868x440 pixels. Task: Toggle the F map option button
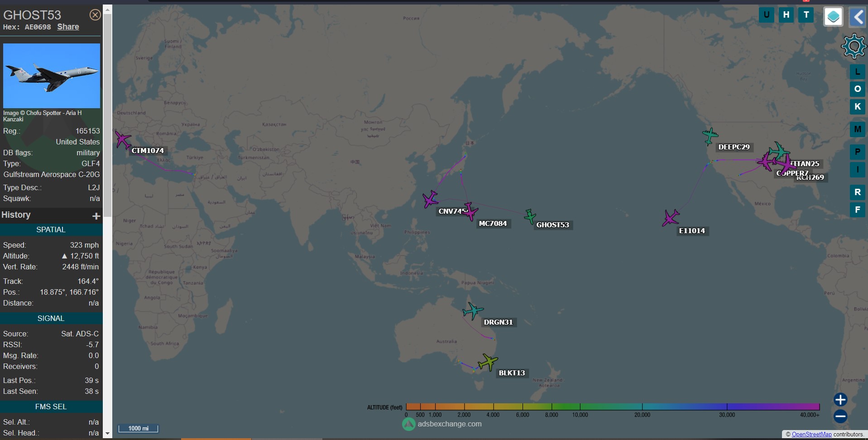857,210
